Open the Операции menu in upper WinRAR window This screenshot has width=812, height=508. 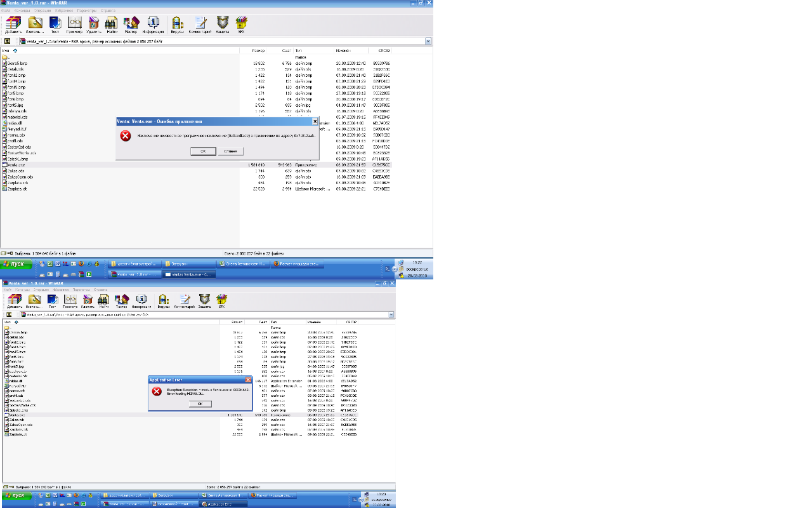pyautogui.click(x=43, y=10)
